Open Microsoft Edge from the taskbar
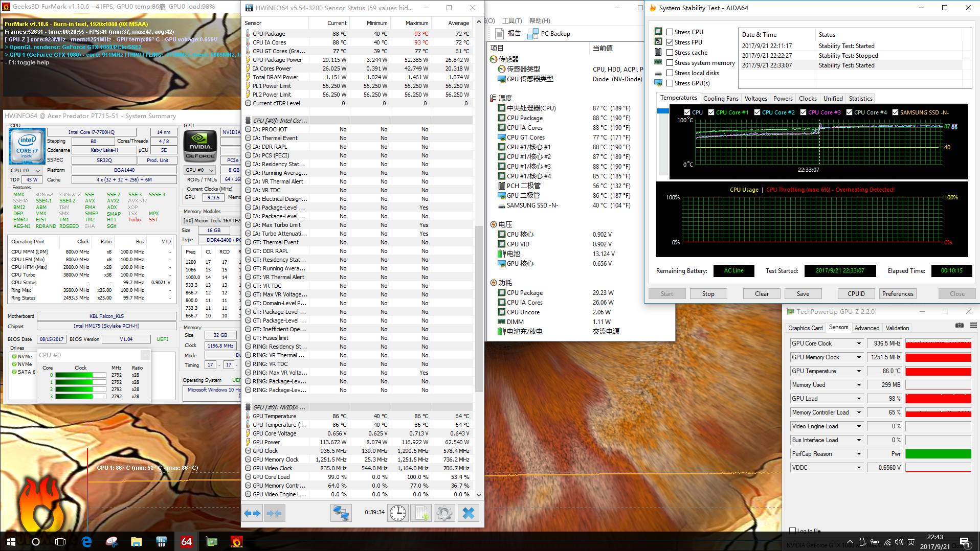 (x=86, y=542)
